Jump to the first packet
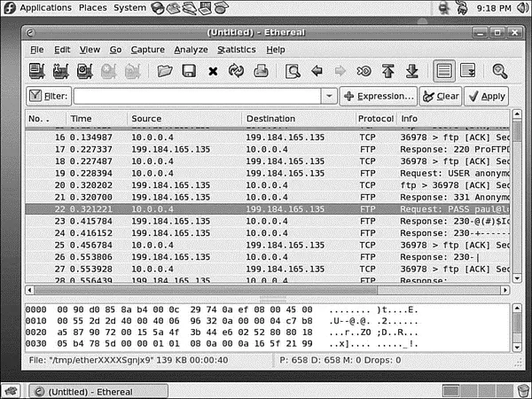This screenshot has width=532, height=399. (x=387, y=71)
